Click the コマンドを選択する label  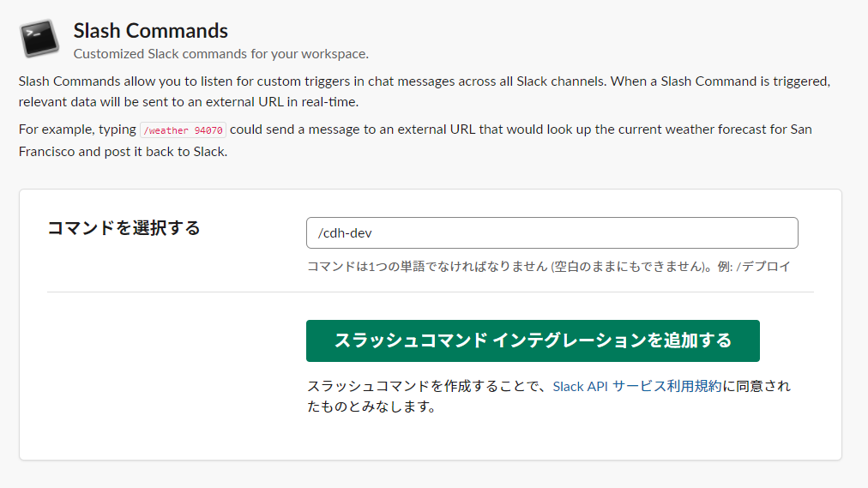(124, 228)
